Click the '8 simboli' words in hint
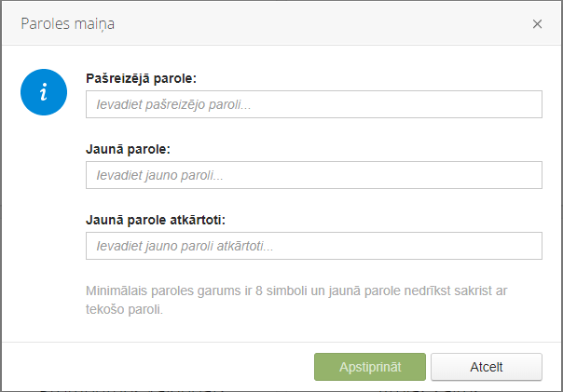The image size is (563, 392). click(281, 291)
